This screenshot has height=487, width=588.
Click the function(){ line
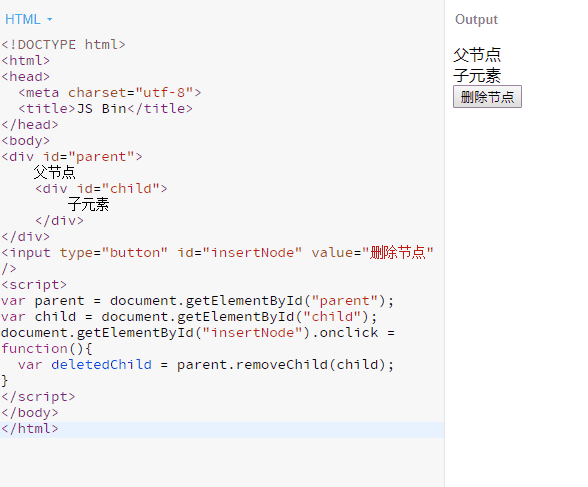(x=46, y=349)
